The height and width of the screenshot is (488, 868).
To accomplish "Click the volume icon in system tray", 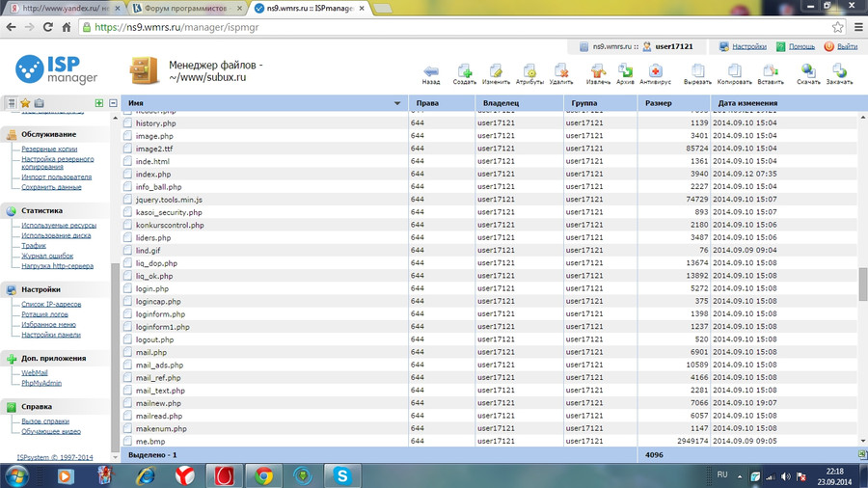I will coord(785,476).
